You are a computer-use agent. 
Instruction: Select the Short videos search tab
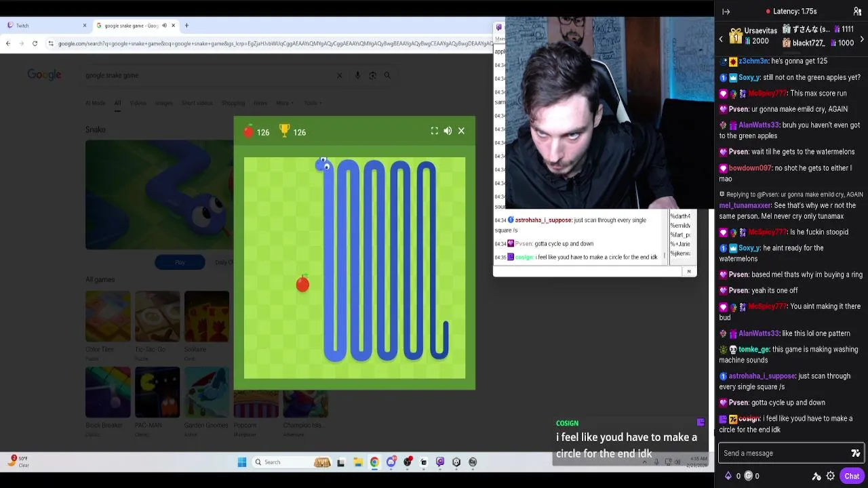point(197,103)
